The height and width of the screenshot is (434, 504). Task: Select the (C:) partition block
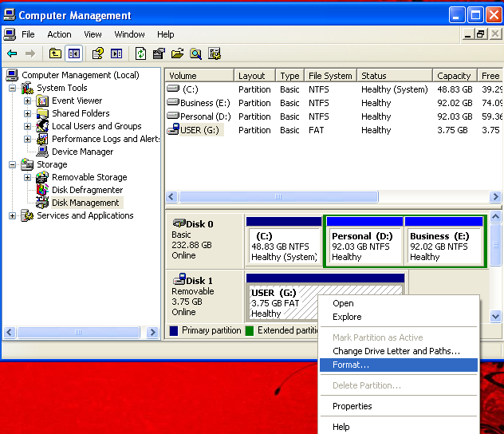(x=284, y=241)
